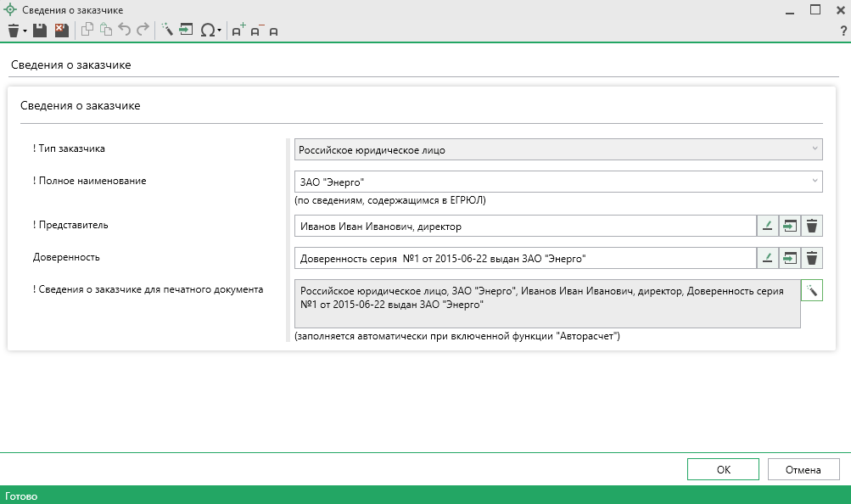Delete the "Представитель" entry with its trash icon
This screenshot has width=851, height=504.
pyautogui.click(x=812, y=226)
